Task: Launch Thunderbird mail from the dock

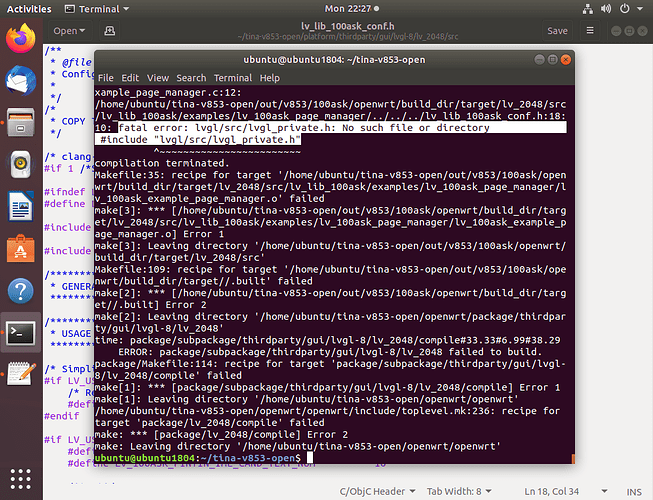Action: coord(20,80)
